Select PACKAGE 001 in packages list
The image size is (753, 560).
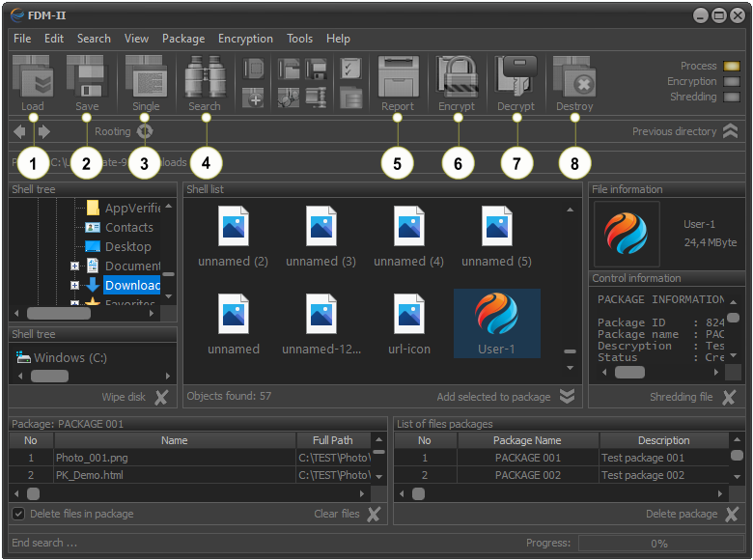point(527,458)
